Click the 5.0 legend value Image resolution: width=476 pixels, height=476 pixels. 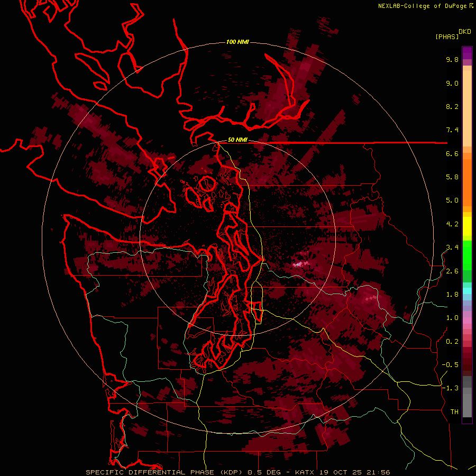click(x=452, y=200)
